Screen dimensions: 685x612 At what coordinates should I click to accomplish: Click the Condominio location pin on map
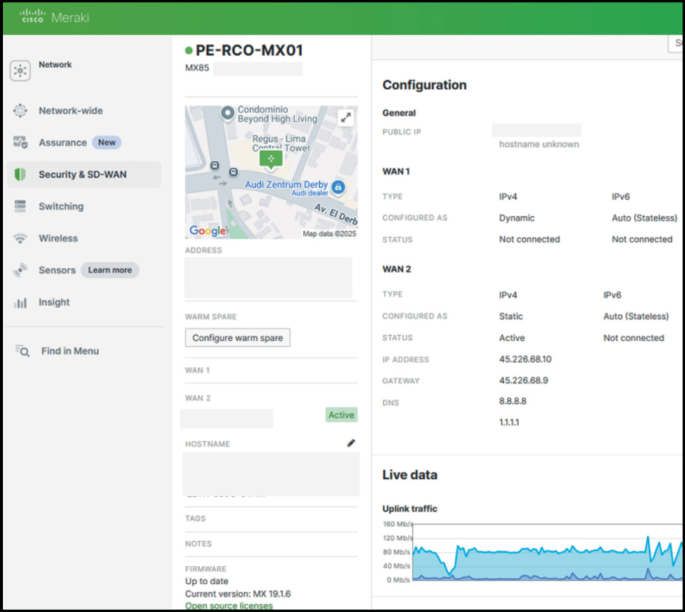[227, 113]
